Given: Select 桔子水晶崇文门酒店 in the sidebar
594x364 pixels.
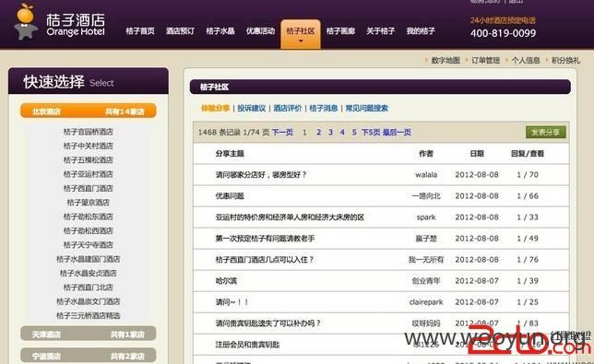Looking at the screenshot, I should [x=89, y=301].
